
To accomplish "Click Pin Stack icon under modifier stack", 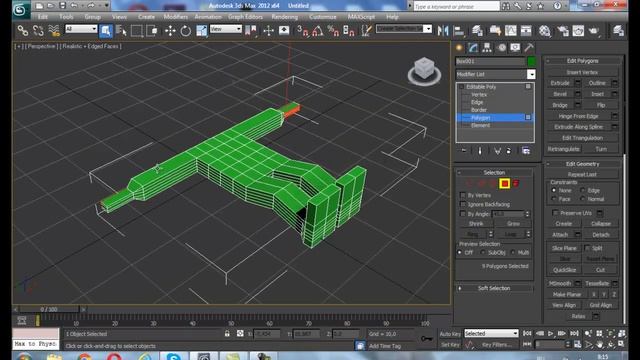I will click(x=464, y=151).
